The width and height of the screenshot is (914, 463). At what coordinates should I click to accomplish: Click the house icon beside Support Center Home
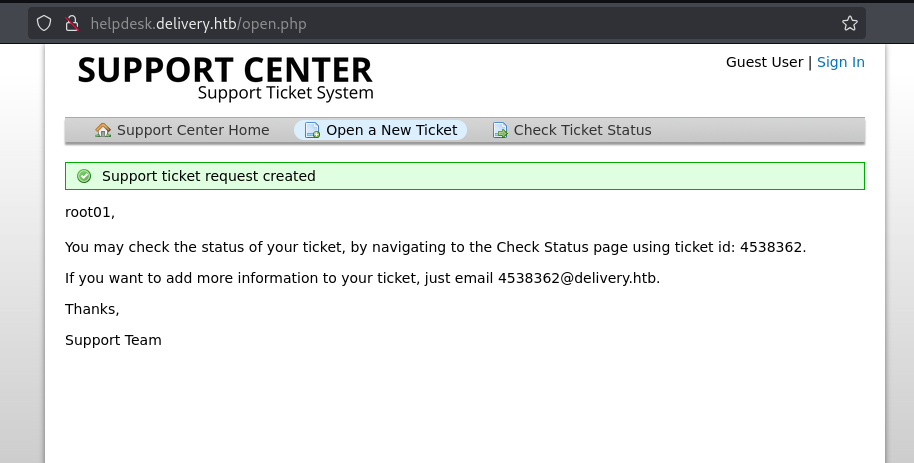coord(103,130)
